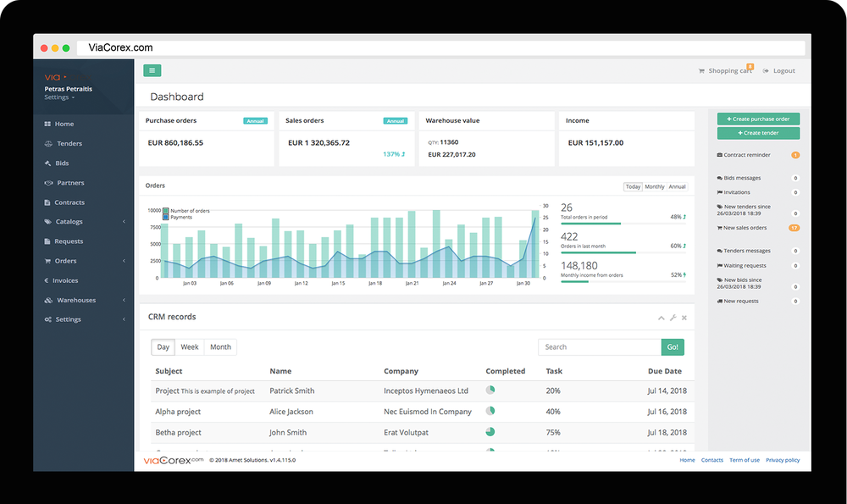Open New sales orders notifications
The height and width of the screenshot is (504, 847).
point(745,228)
